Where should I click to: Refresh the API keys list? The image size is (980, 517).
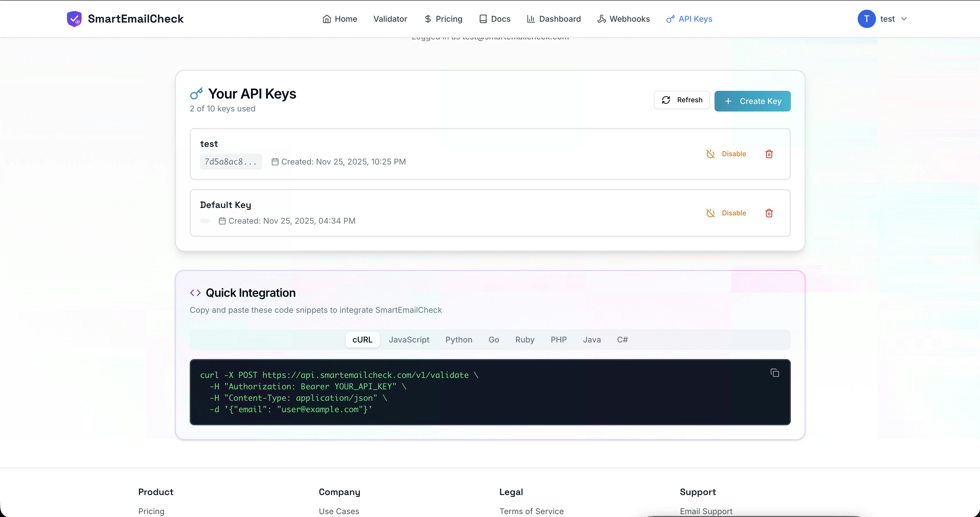pyautogui.click(x=682, y=100)
